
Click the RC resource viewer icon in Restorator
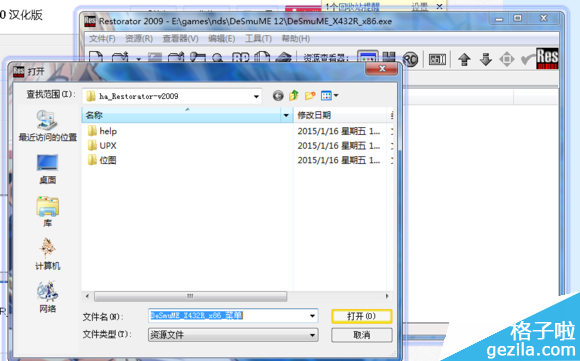click(410, 59)
